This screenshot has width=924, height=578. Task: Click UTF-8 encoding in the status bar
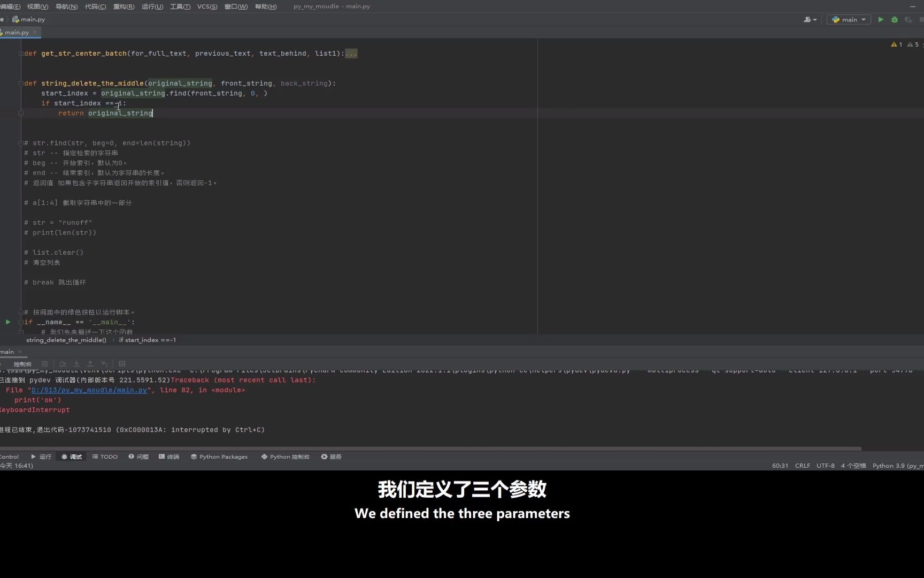pos(825,466)
